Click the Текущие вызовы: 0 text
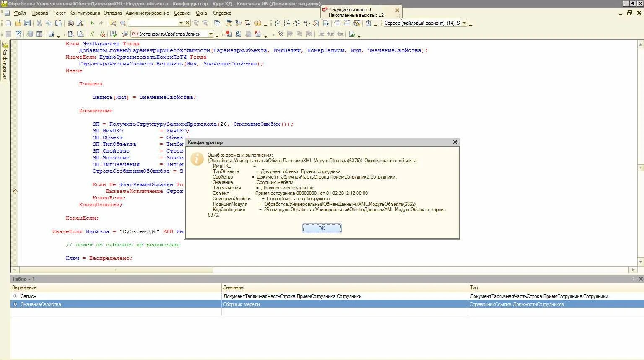Screen dimensions: 644x360 pyautogui.click(x=350, y=10)
